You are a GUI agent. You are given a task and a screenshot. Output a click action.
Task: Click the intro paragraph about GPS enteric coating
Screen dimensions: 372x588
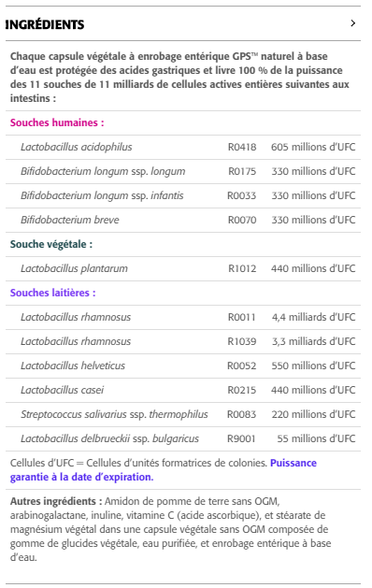click(x=179, y=78)
